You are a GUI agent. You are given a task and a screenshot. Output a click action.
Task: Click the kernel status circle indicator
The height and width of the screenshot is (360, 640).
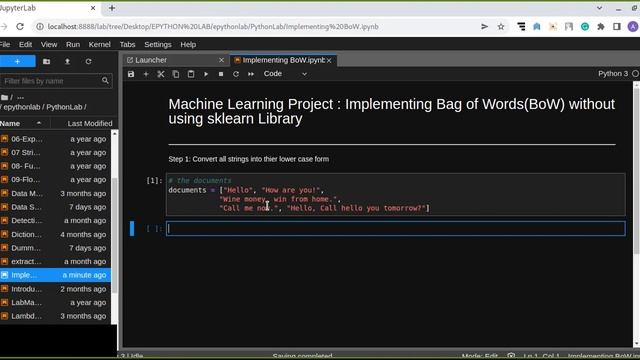pos(636,73)
